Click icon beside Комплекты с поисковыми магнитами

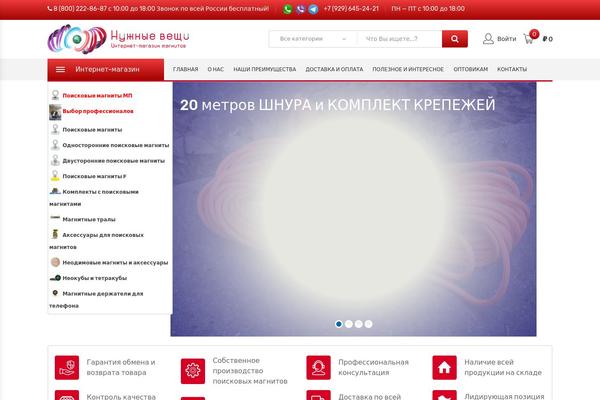click(55, 191)
